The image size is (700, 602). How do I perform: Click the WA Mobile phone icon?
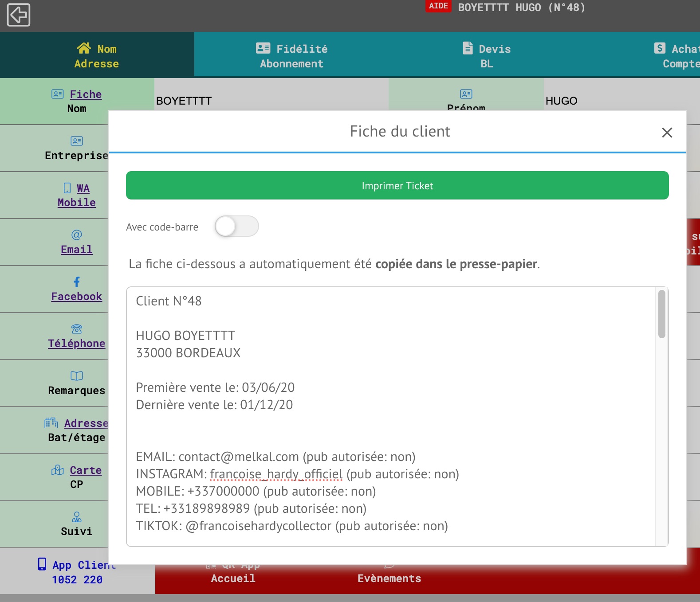coord(67,188)
